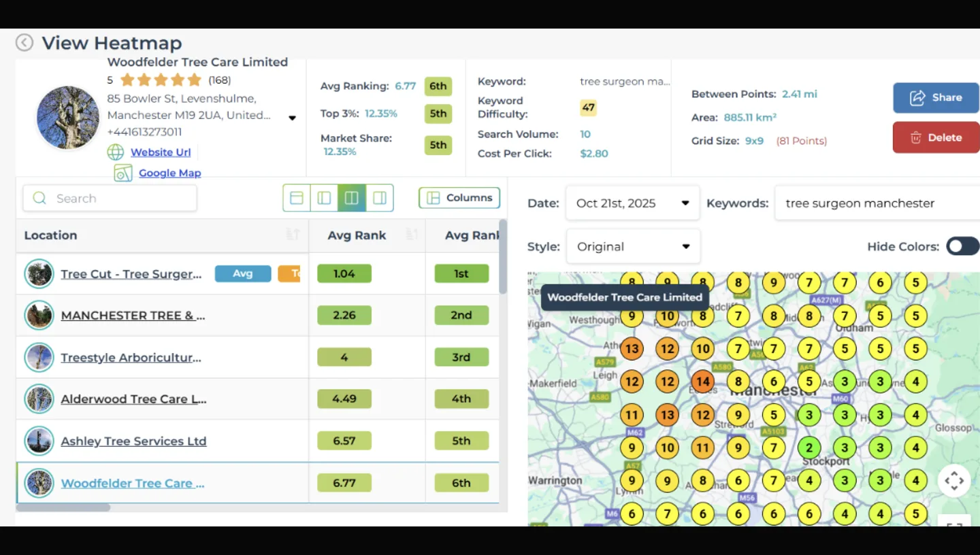Sort by the Location column sort icon

click(293, 235)
